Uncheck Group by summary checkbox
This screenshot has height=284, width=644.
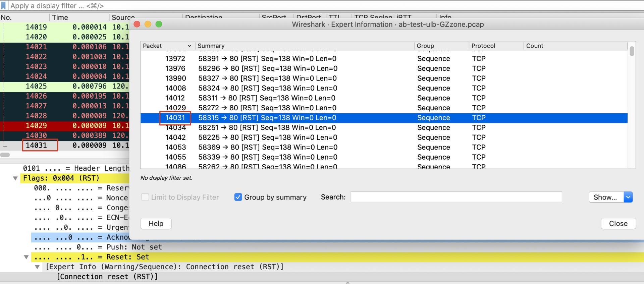(x=238, y=197)
